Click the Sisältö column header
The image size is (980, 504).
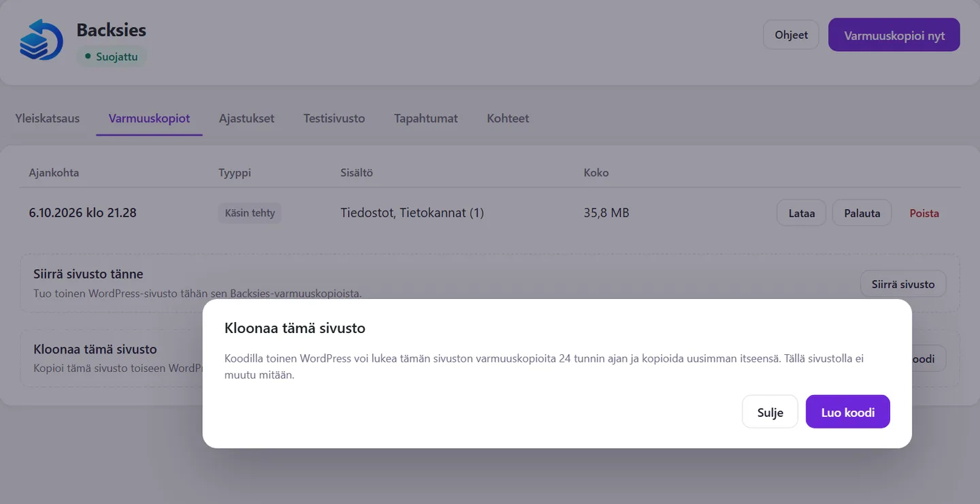click(x=357, y=172)
